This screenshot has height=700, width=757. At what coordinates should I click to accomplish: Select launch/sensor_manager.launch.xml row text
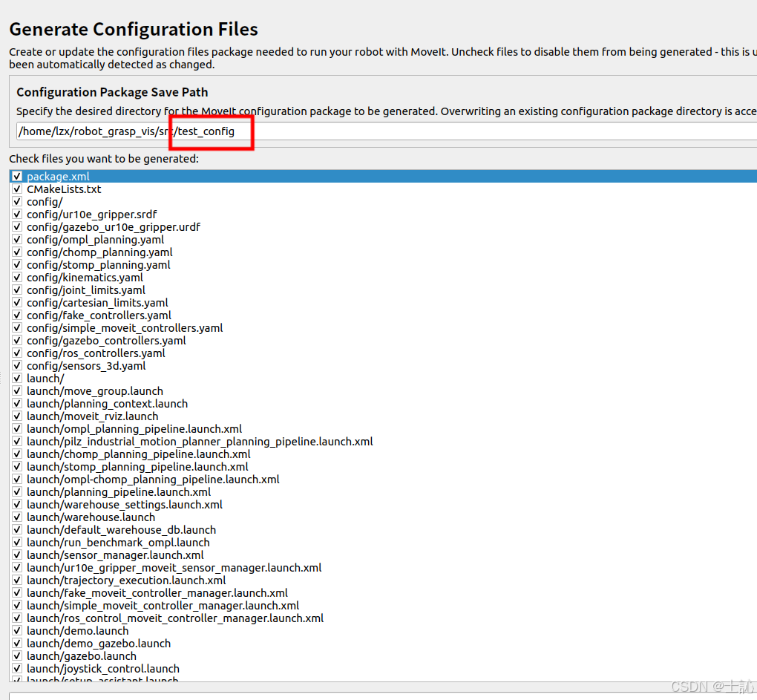click(x=115, y=555)
